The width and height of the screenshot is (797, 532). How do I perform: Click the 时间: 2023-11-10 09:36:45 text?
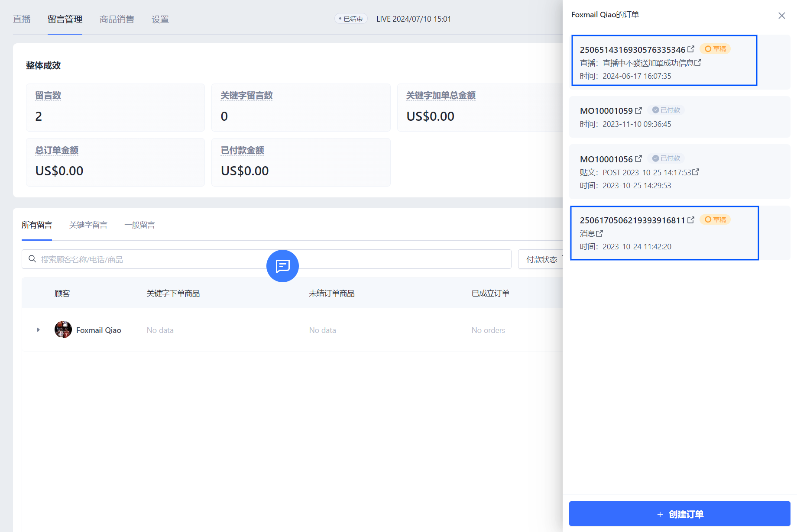click(625, 124)
